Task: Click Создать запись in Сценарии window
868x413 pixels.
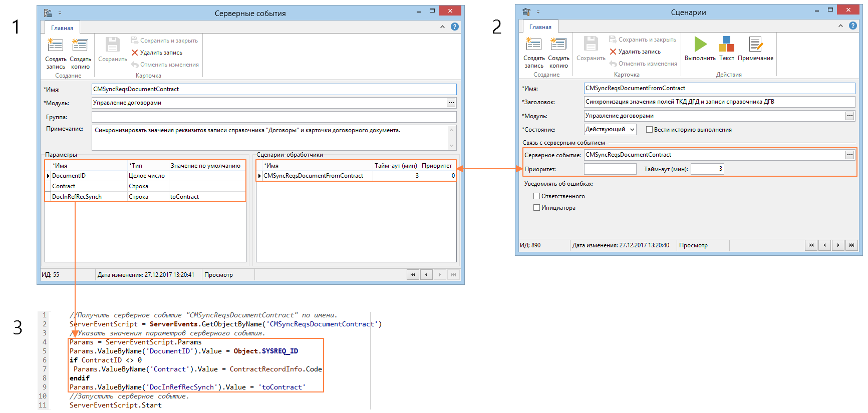Action: coord(534,53)
